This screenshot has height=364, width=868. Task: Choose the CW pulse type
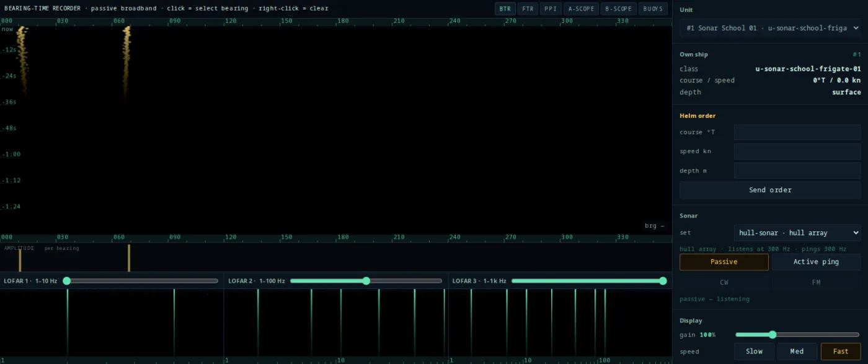coord(724,282)
